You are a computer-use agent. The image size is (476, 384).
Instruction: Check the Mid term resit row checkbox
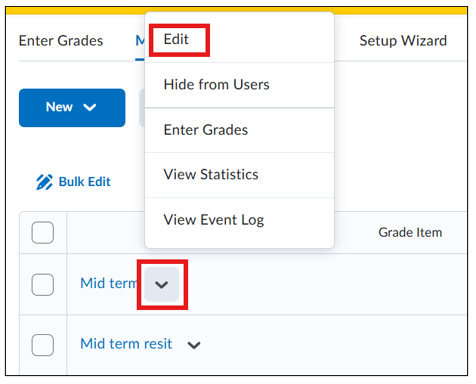(43, 345)
